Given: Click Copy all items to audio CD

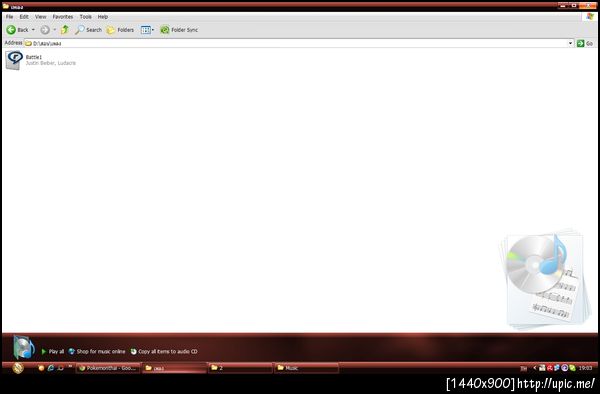Looking at the screenshot, I should pyautogui.click(x=164, y=351).
